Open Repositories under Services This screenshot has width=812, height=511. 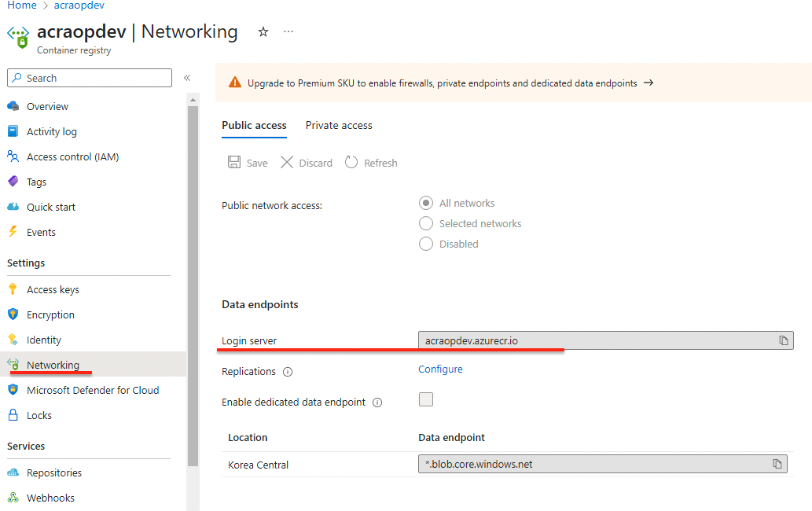coord(54,472)
